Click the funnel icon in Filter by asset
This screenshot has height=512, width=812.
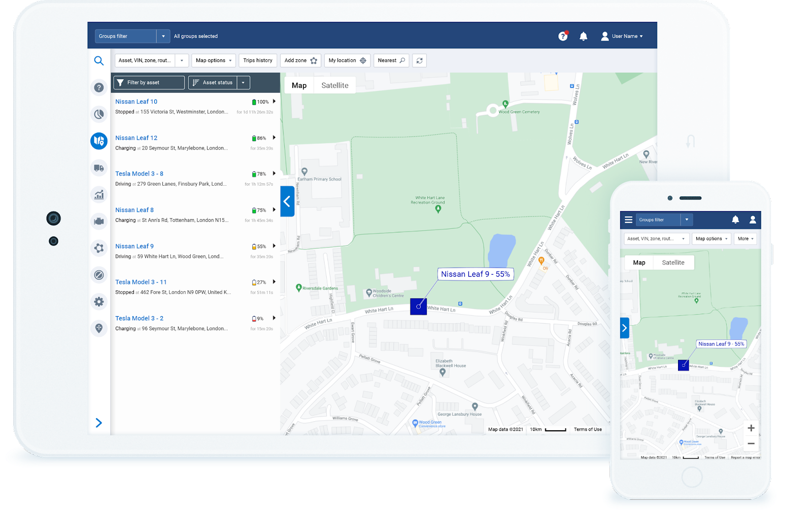120,82
